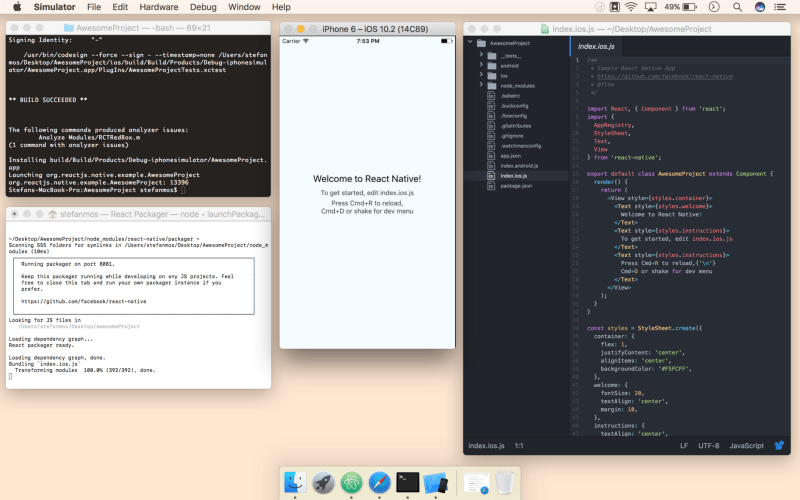Open the react-native GitHub link in code
Image resolution: width=800 pixels, height=500 pixels.
tap(665, 77)
